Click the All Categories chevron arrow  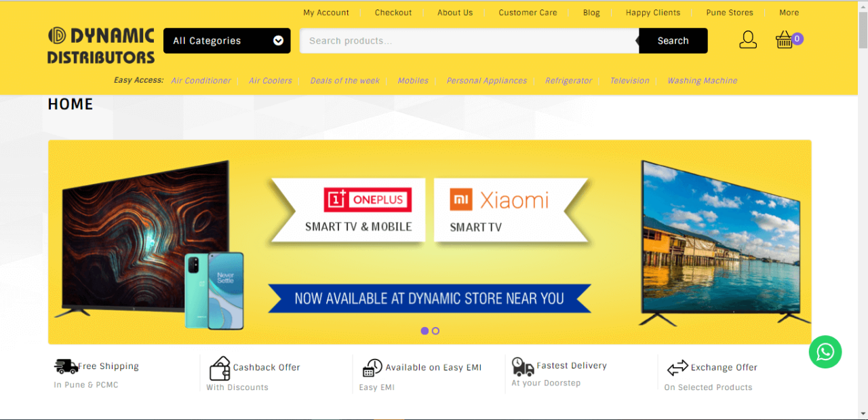278,41
